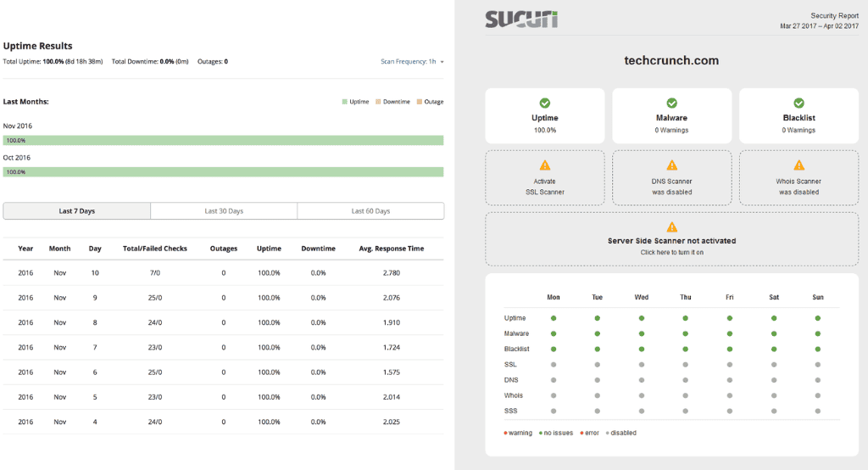The image size is (868, 470).
Task: Click the Nov 2016 uptime bar
Action: click(223, 141)
